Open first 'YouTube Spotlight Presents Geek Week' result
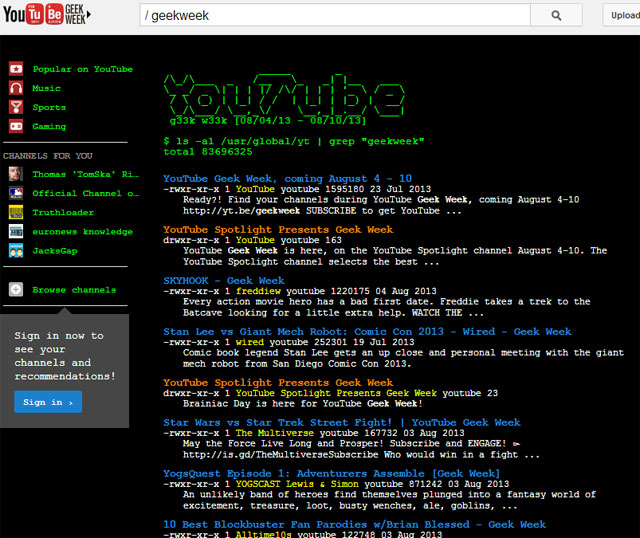 click(x=278, y=229)
